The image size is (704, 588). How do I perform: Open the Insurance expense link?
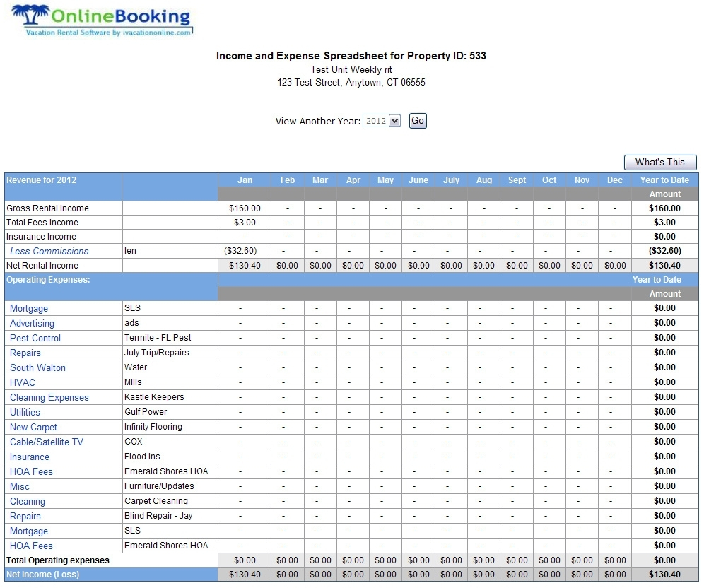coord(30,457)
